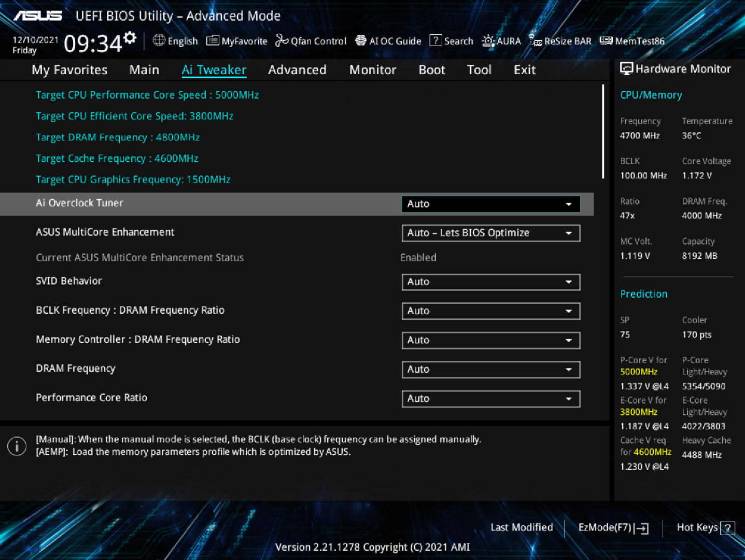The height and width of the screenshot is (560, 745).
Task: Switch to EzMode(F7)
Action: 613,528
